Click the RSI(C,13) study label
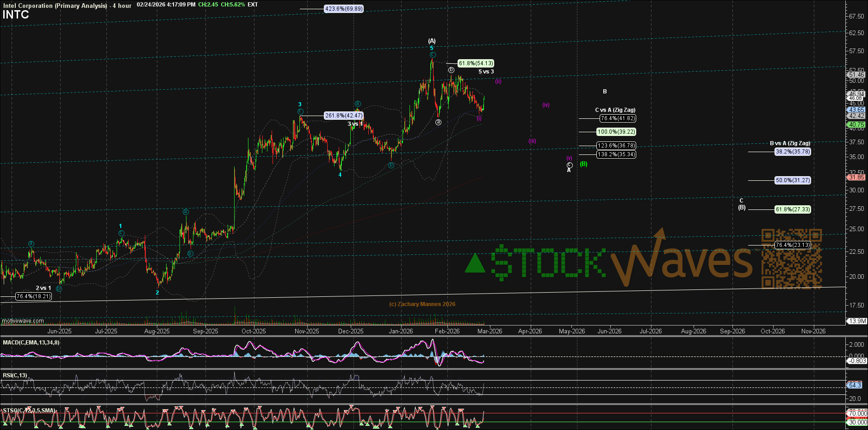The image size is (868, 430). click(15, 375)
